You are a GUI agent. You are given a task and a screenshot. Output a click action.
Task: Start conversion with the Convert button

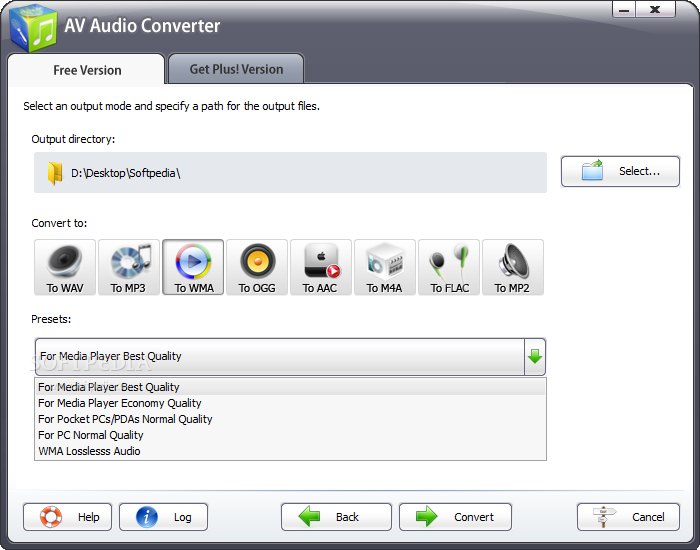click(455, 517)
